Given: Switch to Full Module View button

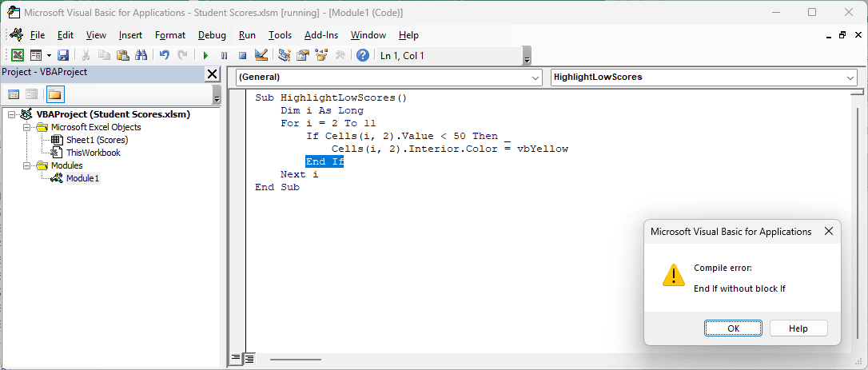Looking at the screenshot, I should (x=249, y=359).
